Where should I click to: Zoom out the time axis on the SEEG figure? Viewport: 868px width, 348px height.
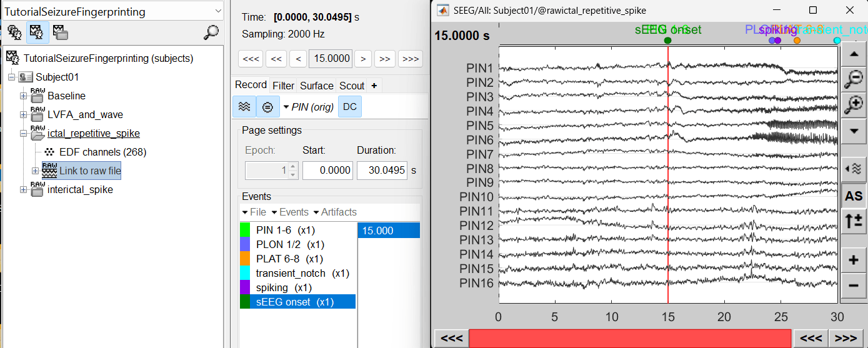(853, 78)
